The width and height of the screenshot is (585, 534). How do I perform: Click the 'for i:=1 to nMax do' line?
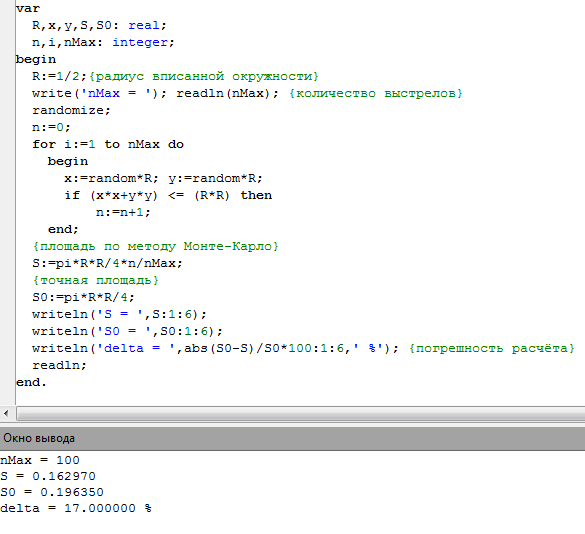[108, 144]
